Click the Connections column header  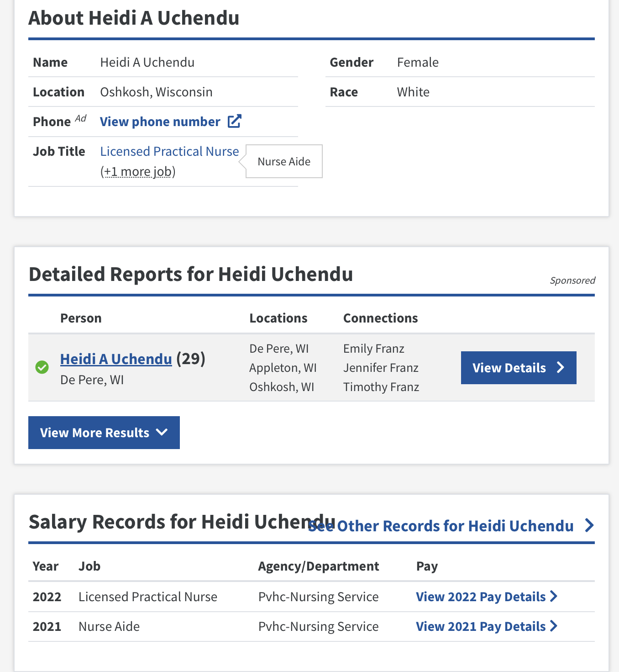(x=381, y=318)
